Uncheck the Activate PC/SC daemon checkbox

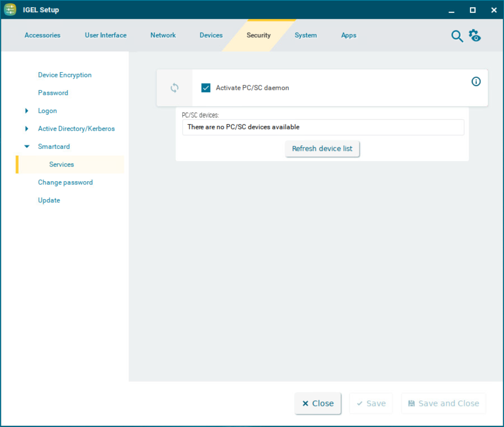[x=206, y=88]
